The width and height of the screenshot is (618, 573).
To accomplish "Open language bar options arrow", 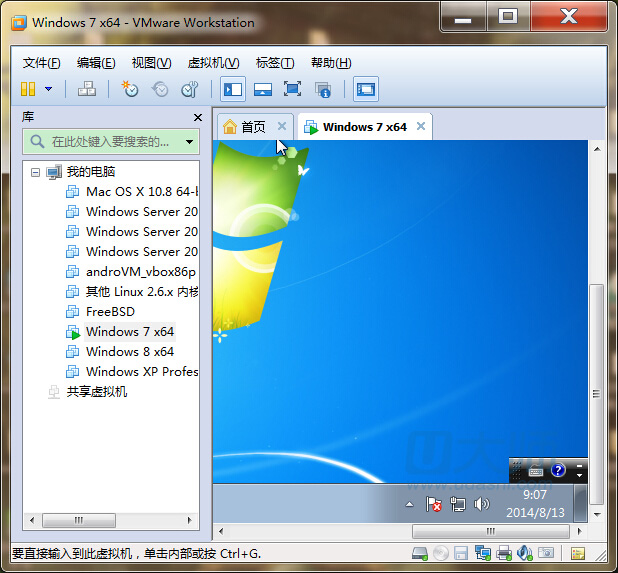I will point(579,475).
